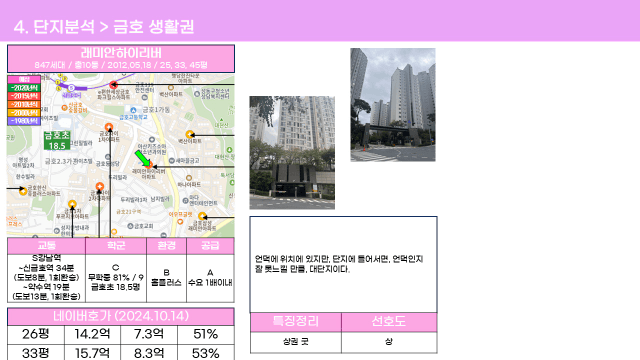This screenshot has width=640, height=360.
Task: Click the 래미안하이리버 title heading
Action: click(121, 53)
